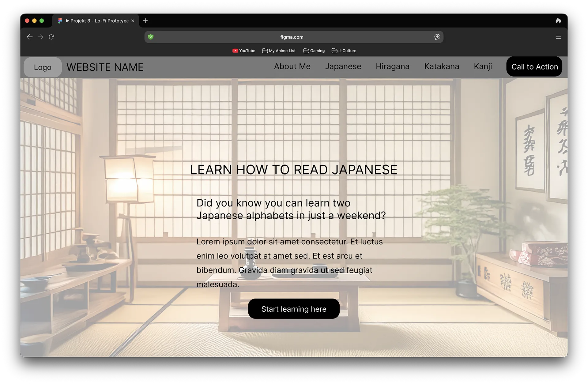Close the Projekt 3 Lo-Fi Prototype tab
The width and height of the screenshot is (588, 384).
coord(133,21)
